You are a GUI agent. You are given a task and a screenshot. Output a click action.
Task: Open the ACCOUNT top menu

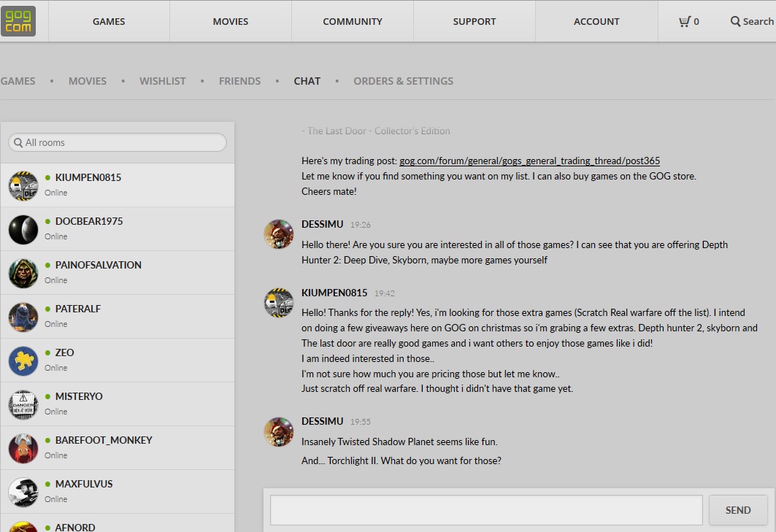tap(596, 21)
